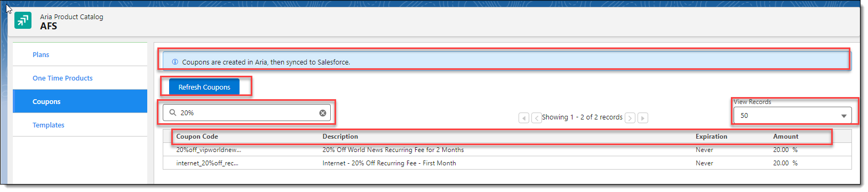Click the Expiration column header
Screen dimensions: 868x192
711,137
